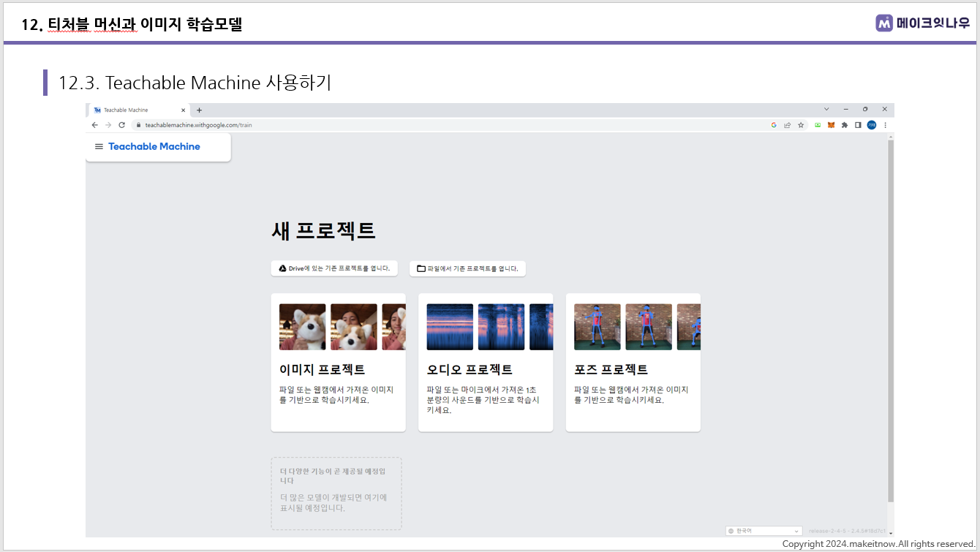980x552 pixels.
Task: Click the leftmost pose thumbnail in 포즈 프로젝트
Action: point(598,327)
